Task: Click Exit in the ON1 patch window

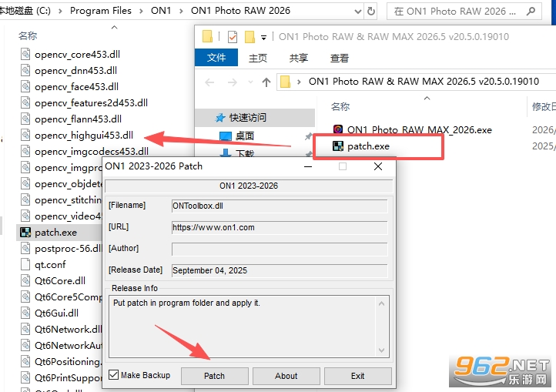Action: click(x=358, y=376)
